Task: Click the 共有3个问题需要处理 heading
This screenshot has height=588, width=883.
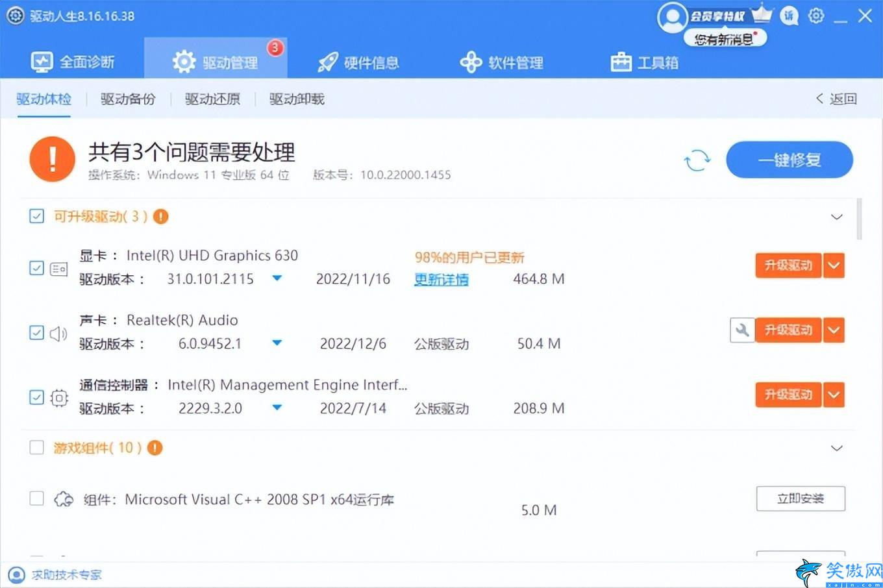Action: click(x=192, y=153)
